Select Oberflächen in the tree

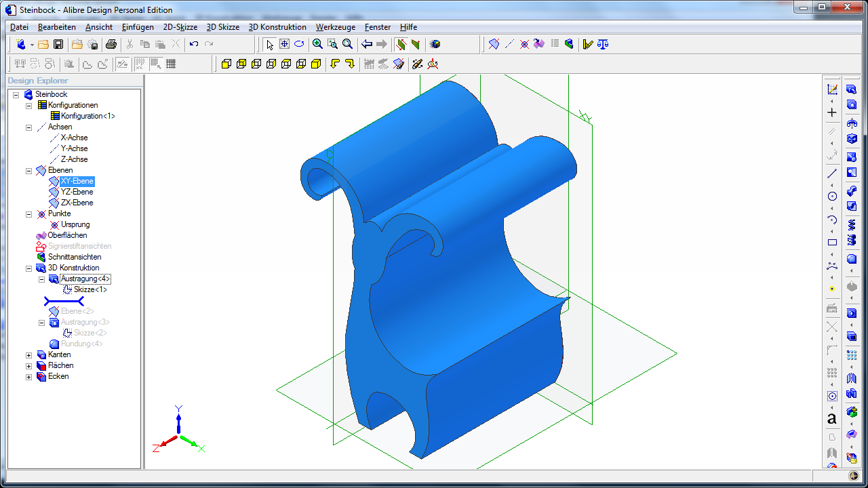[x=67, y=235]
